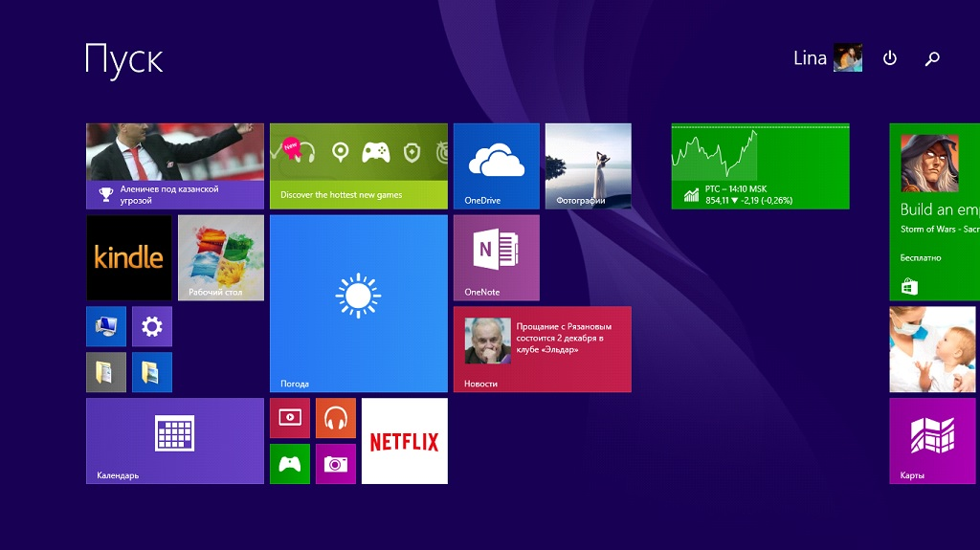Open the Карты maps tile
980x550 pixels.
coord(932,441)
